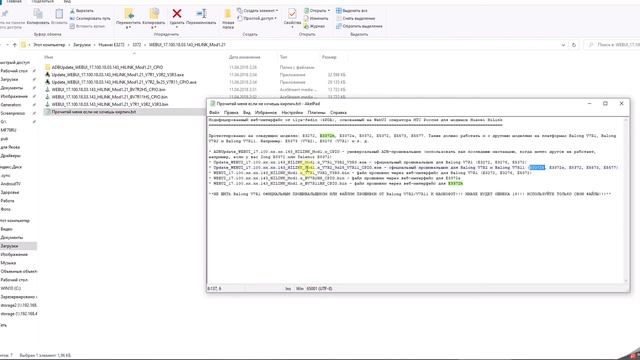
Task: Open Рабочий стол in quick access
Action: (x=14, y=71)
